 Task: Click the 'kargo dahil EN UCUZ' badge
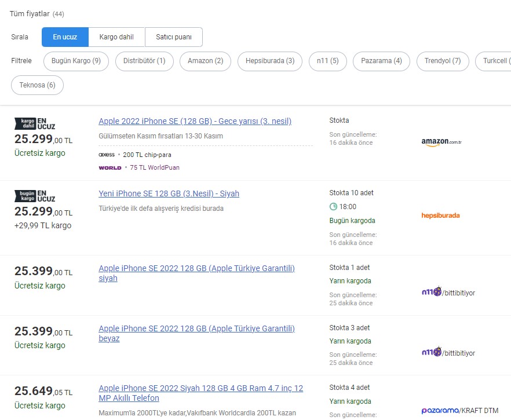pyautogui.click(x=35, y=124)
